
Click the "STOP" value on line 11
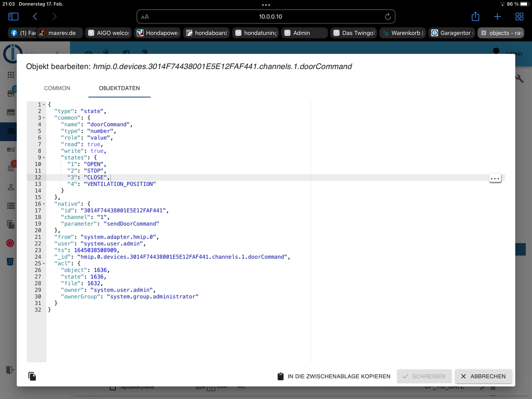coord(93,171)
